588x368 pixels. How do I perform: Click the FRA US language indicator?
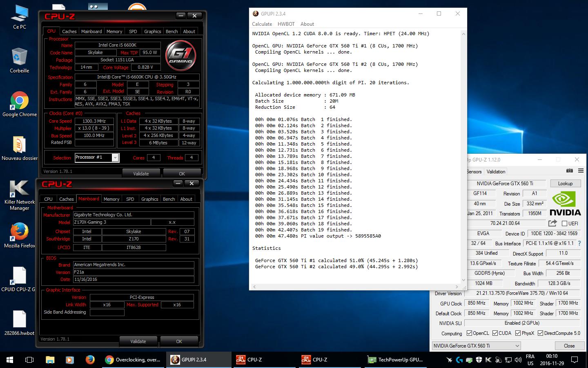530,360
